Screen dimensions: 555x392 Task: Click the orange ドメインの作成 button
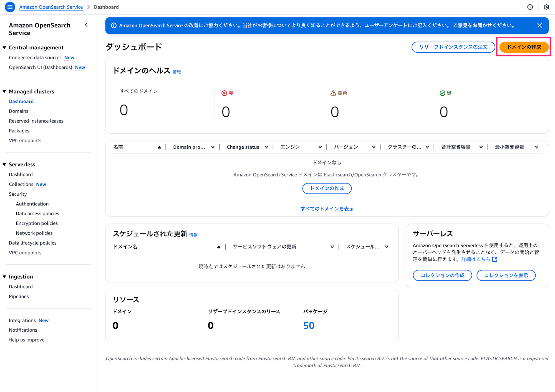[524, 47]
